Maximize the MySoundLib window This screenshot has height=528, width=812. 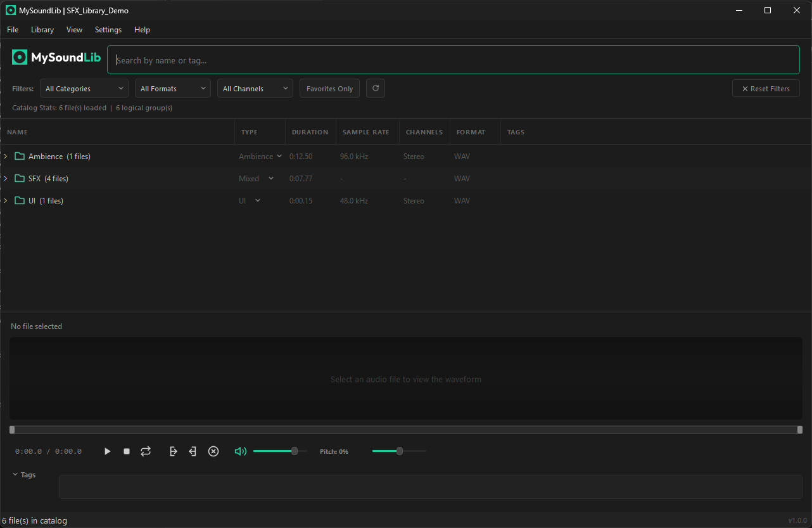[768, 10]
